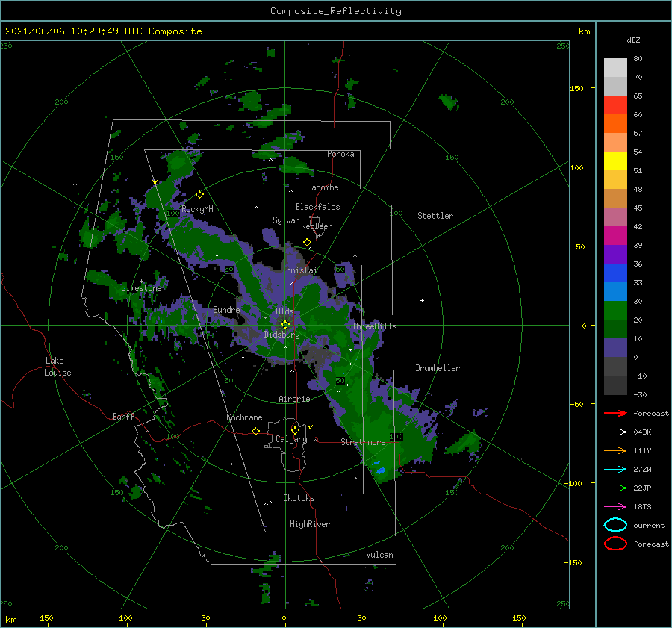Click the Calgary city label
This screenshot has height=628, width=672.
(291, 439)
